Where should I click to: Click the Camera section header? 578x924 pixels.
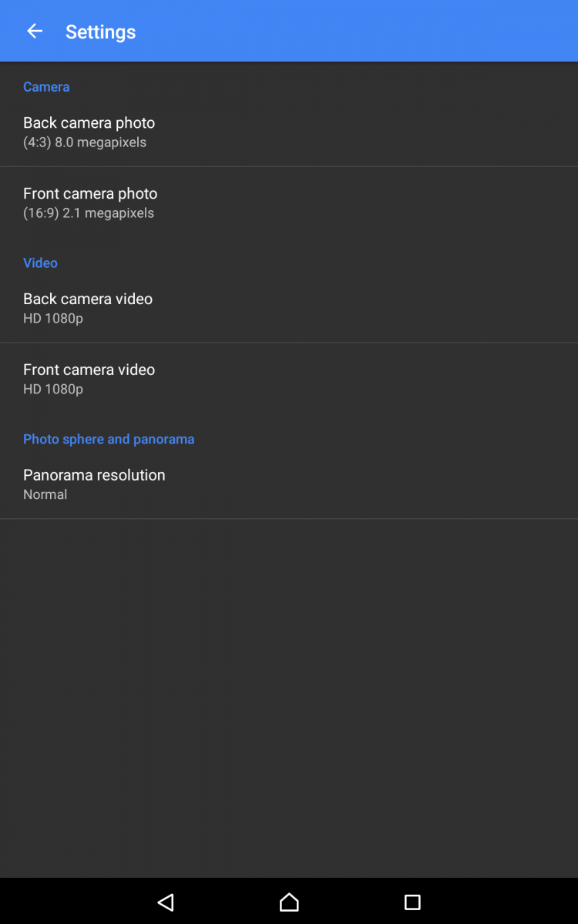[x=46, y=87]
